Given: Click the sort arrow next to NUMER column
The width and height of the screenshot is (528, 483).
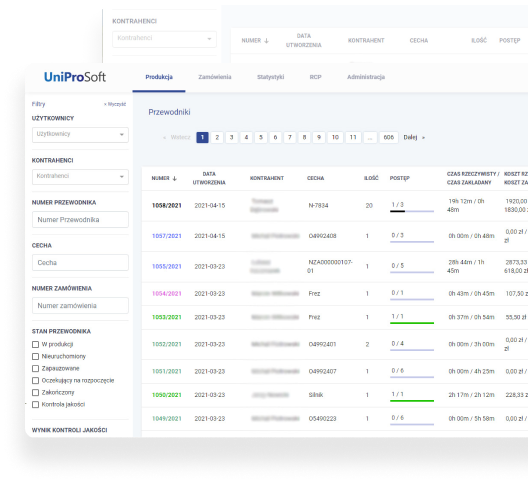Looking at the screenshot, I should tap(174, 178).
